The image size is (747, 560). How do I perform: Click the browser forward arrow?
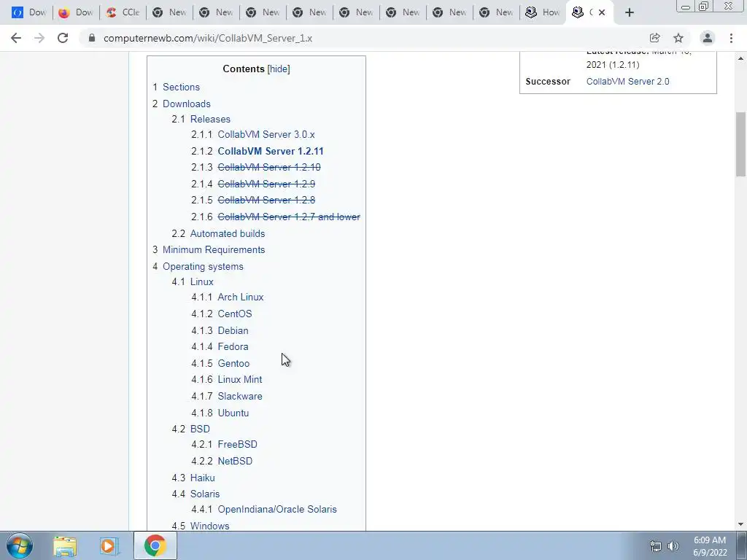(x=39, y=38)
